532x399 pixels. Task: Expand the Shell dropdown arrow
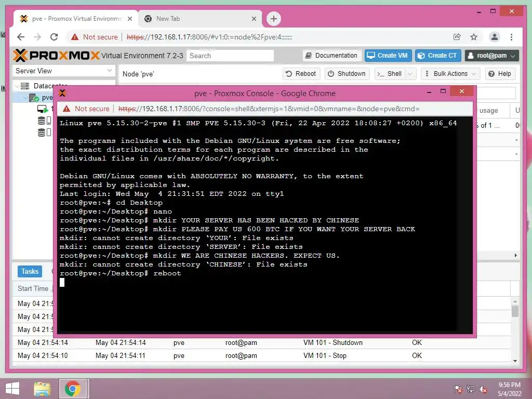410,74
